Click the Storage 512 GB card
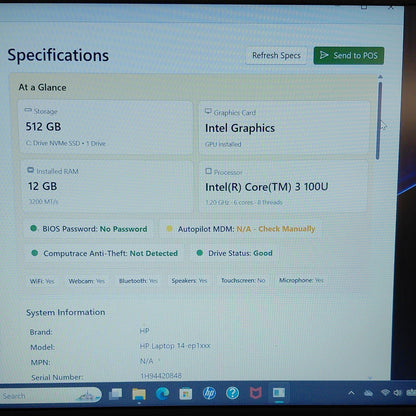Image resolution: width=416 pixels, height=416 pixels. click(106, 127)
